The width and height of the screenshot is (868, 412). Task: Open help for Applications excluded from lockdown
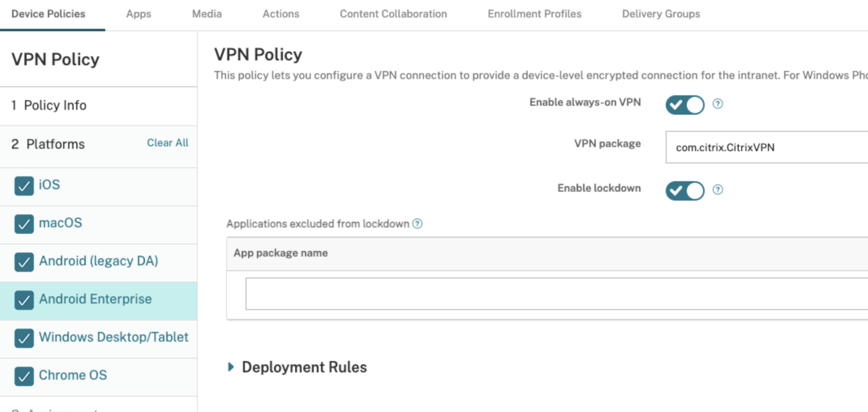pyautogui.click(x=417, y=224)
